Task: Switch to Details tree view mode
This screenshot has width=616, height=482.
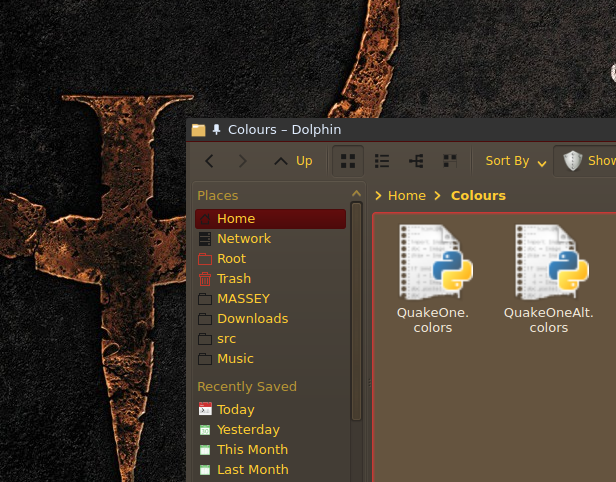Action: pyautogui.click(x=416, y=161)
